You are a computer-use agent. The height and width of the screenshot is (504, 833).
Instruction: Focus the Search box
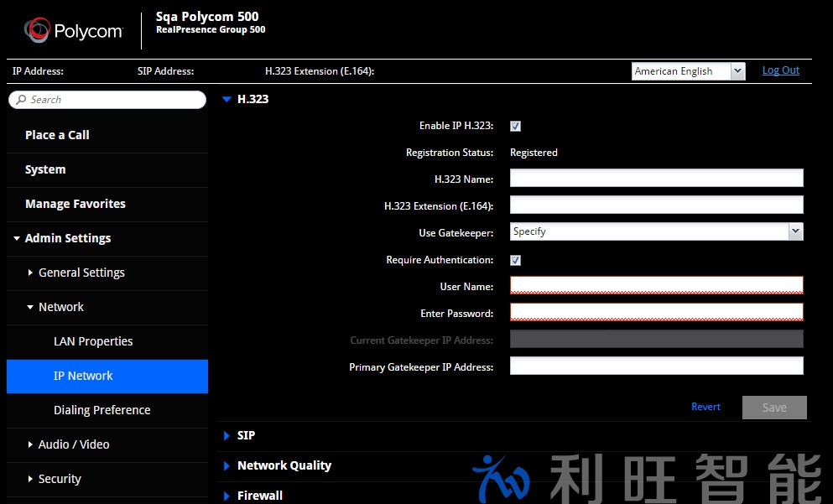tap(107, 99)
